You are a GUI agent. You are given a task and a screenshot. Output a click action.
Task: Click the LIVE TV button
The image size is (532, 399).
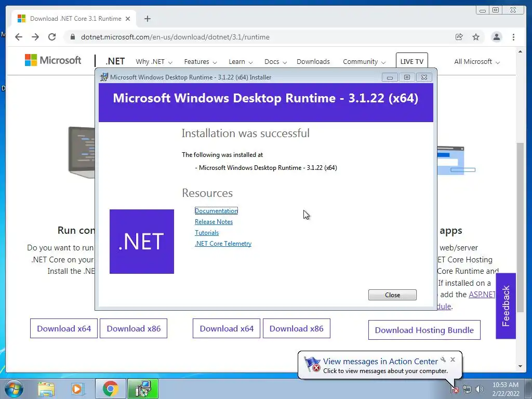tap(411, 61)
